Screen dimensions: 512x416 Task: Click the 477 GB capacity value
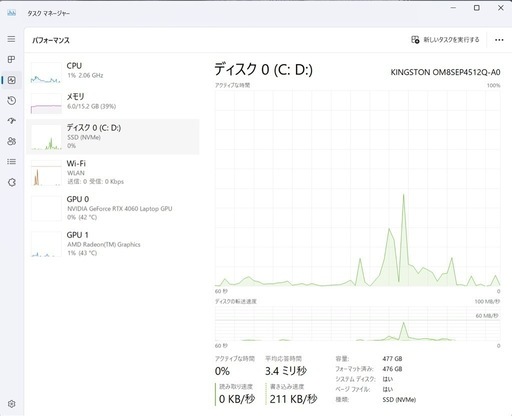pos(392,359)
